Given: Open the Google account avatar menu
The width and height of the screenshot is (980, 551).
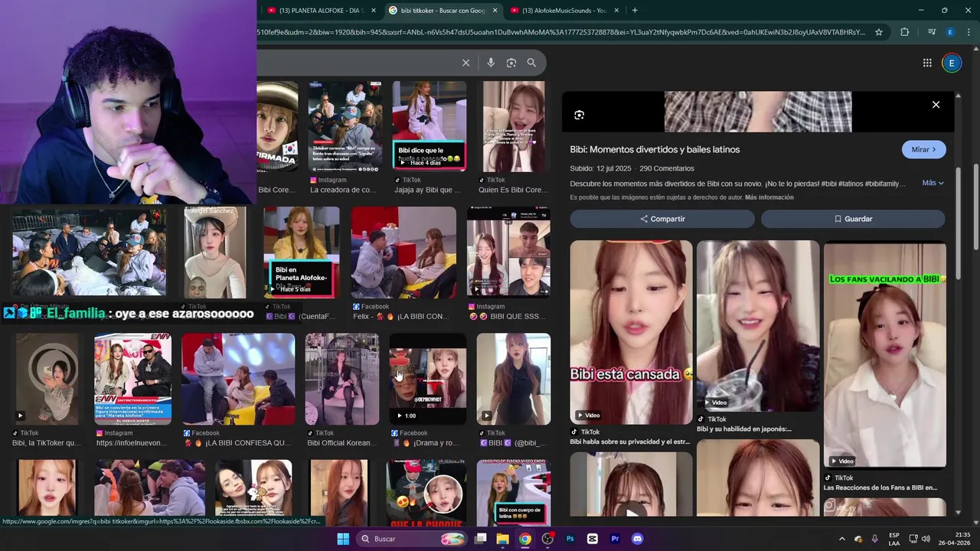Looking at the screenshot, I should (952, 63).
